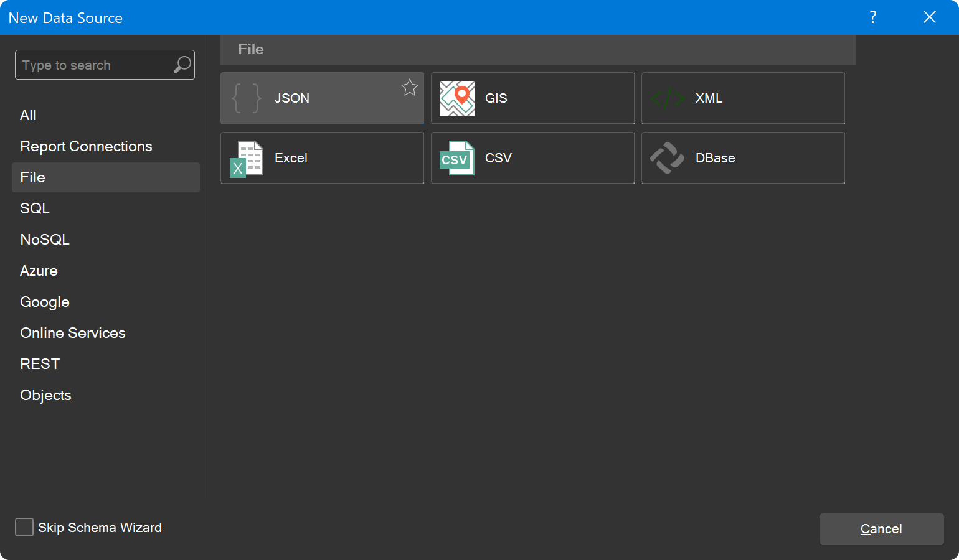
Task: Select the File category
Action: 106,177
